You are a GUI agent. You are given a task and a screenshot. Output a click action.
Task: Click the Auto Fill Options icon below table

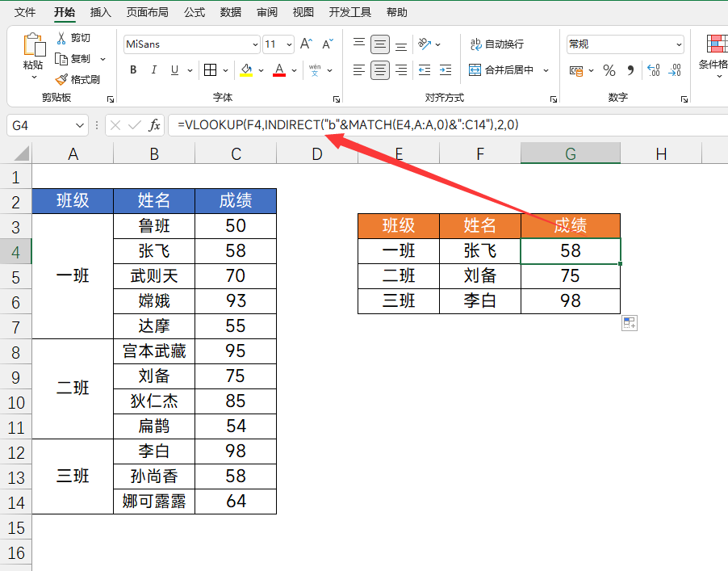630,323
